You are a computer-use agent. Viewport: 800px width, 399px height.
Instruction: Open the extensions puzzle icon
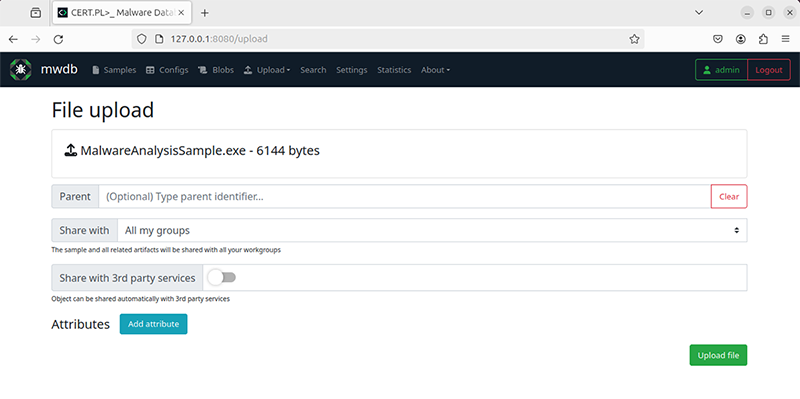click(763, 39)
